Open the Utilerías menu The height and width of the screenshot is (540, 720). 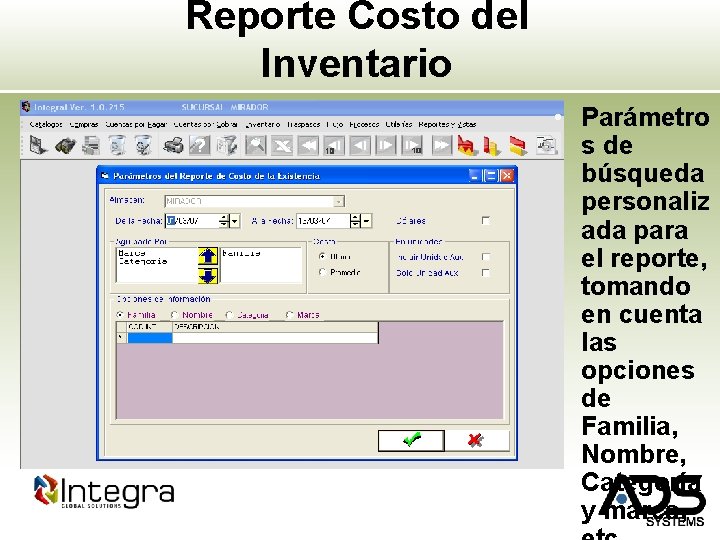coord(399,124)
